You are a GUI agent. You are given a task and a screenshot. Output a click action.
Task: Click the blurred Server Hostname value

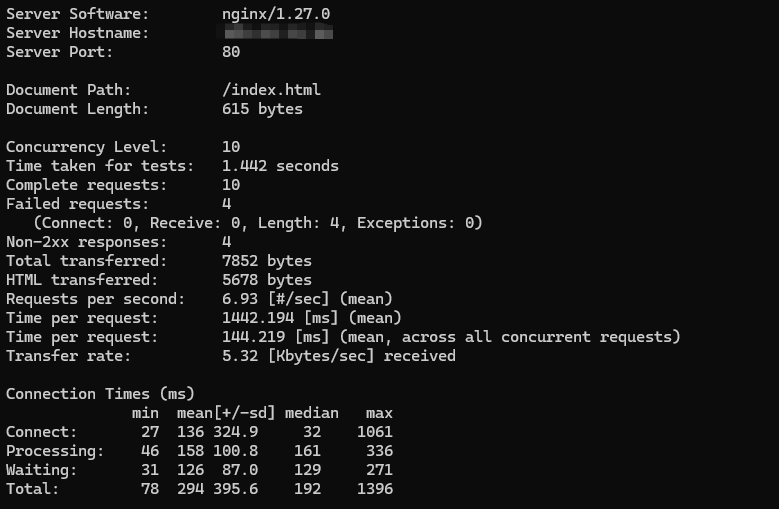[x=275, y=33]
